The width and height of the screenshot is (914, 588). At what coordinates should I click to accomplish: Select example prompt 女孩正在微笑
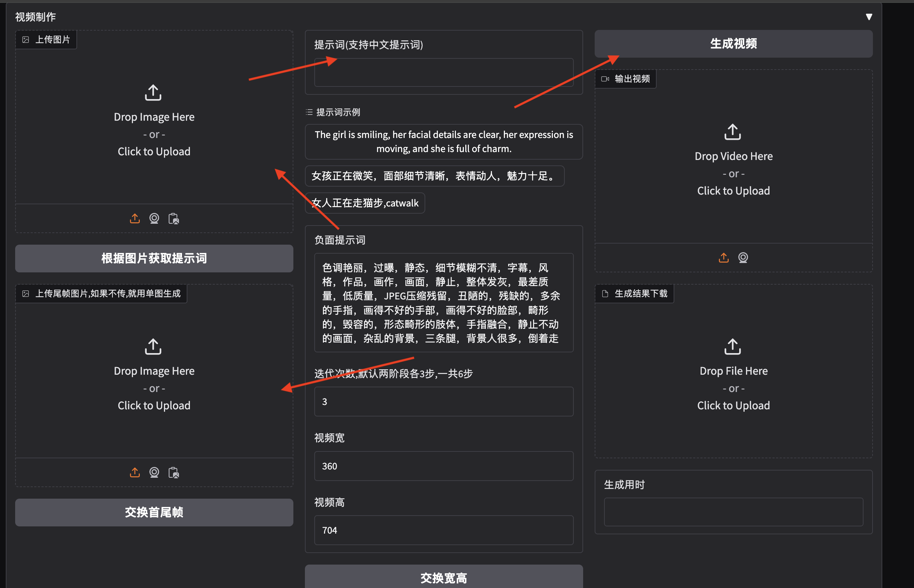pos(434,176)
